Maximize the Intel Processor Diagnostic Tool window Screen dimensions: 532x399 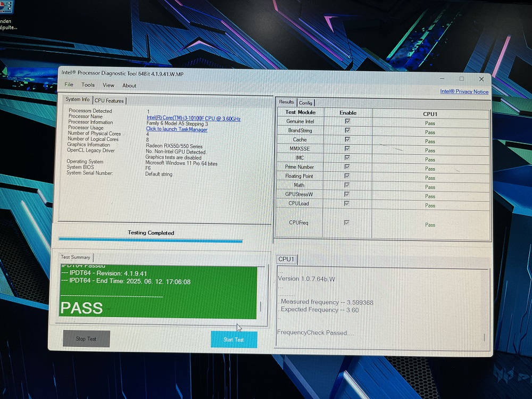pyautogui.click(x=462, y=79)
